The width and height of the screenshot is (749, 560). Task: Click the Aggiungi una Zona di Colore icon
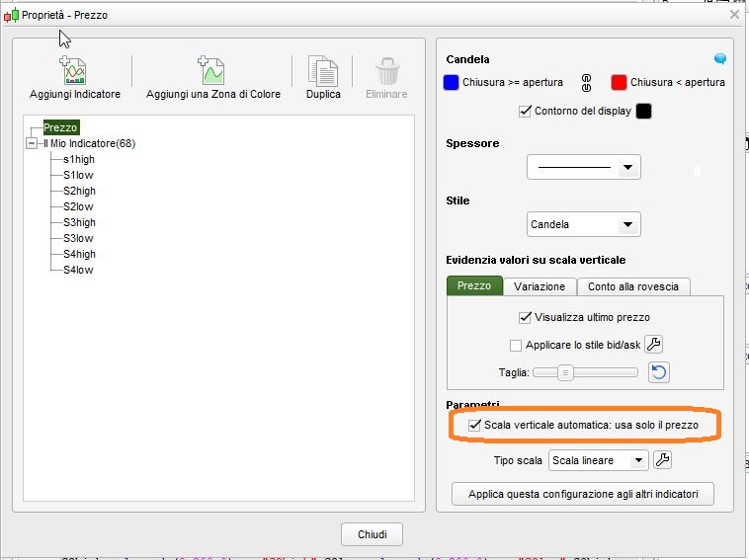click(211, 70)
